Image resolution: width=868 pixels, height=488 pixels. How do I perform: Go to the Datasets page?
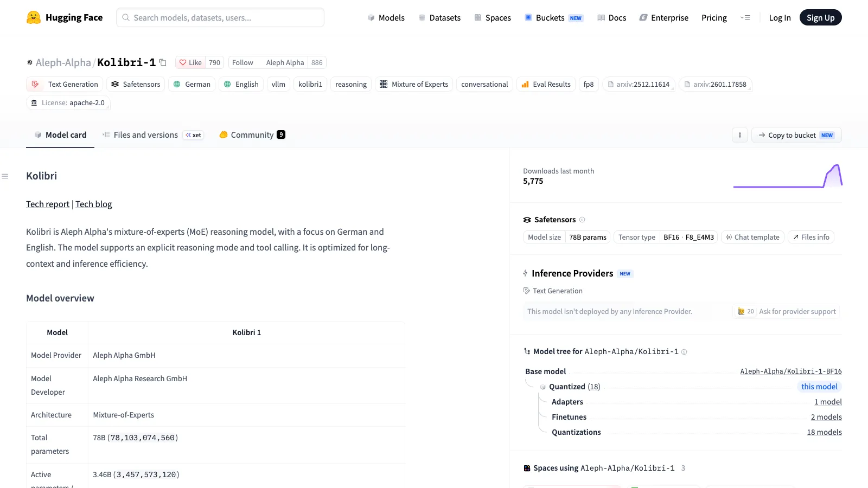point(439,17)
